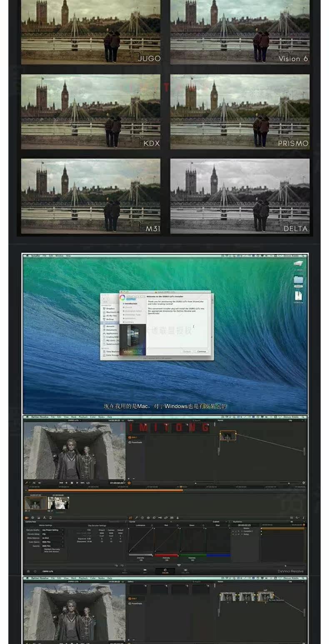The height and width of the screenshot is (644, 329).
Task: Click the Luminance curve graph in middle Resolve
Action: (141, 540)
